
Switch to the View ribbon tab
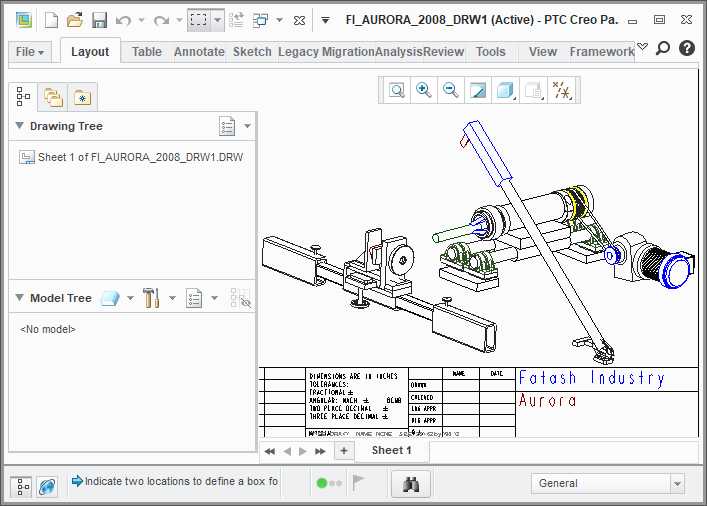pos(543,52)
